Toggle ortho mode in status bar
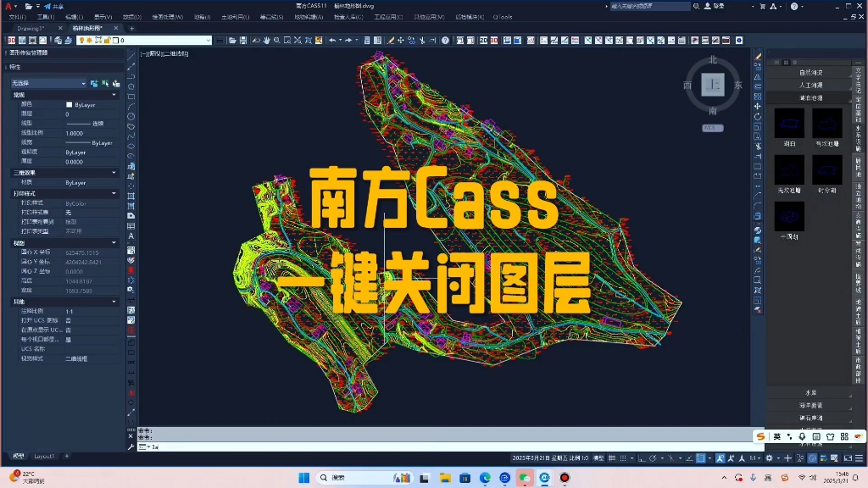The image size is (868, 488). point(641,458)
